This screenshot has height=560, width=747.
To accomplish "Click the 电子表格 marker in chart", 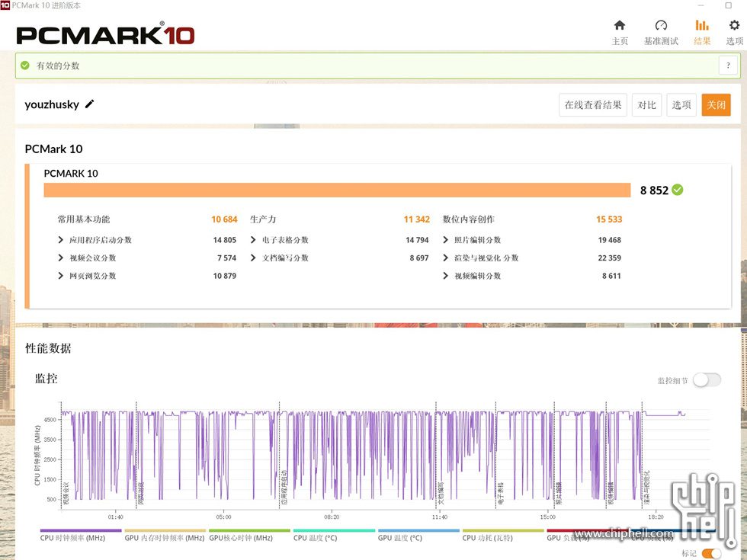I will click(x=500, y=493).
